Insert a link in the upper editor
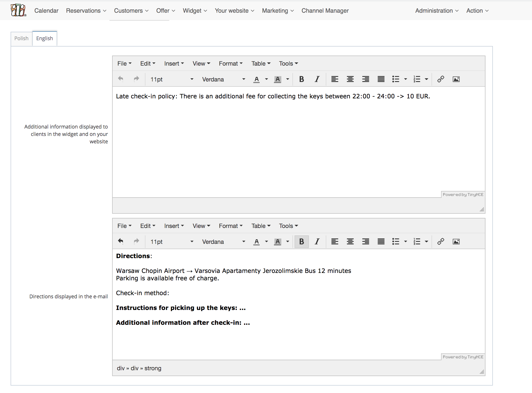Image resolution: width=532 pixels, height=393 pixels. point(441,79)
